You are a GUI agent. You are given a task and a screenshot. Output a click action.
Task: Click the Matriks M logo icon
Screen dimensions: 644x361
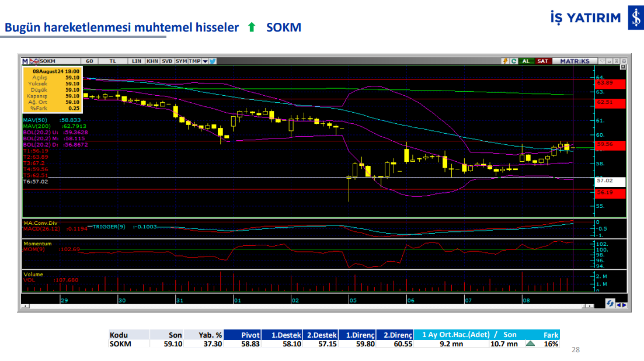[x=25, y=61]
